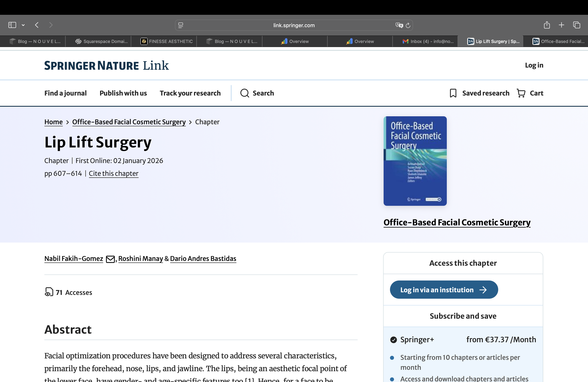The width and height of the screenshot is (588, 382).
Task: Switch to the Office-Based Facial tab
Action: pyautogui.click(x=559, y=41)
